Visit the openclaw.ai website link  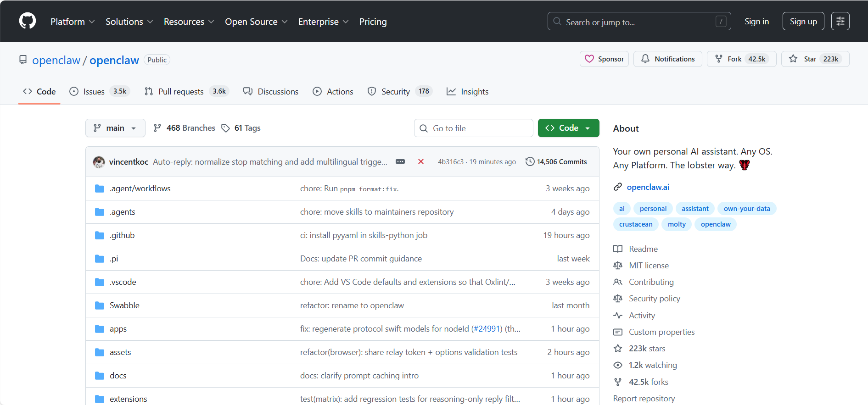click(x=648, y=187)
